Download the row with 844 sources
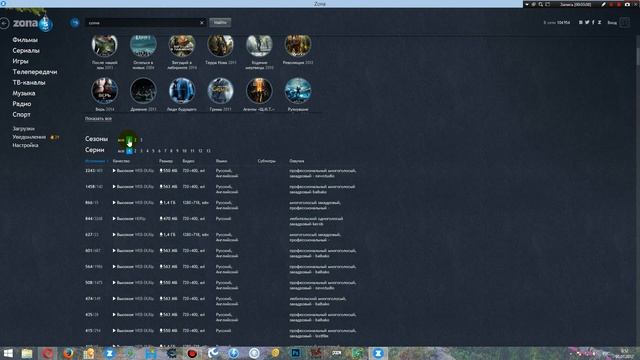This screenshot has height=360, width=640. tap(161, 219)
